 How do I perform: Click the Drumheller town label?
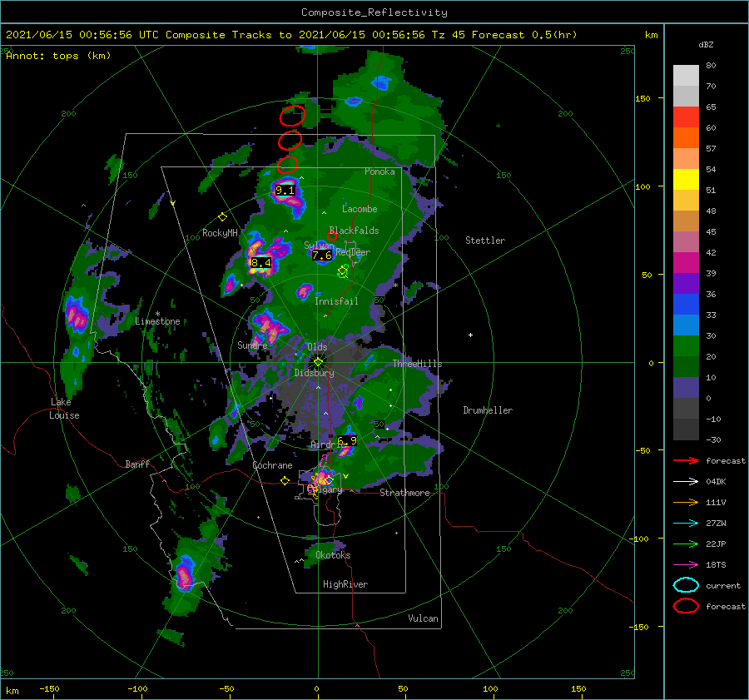pos(488,410)
